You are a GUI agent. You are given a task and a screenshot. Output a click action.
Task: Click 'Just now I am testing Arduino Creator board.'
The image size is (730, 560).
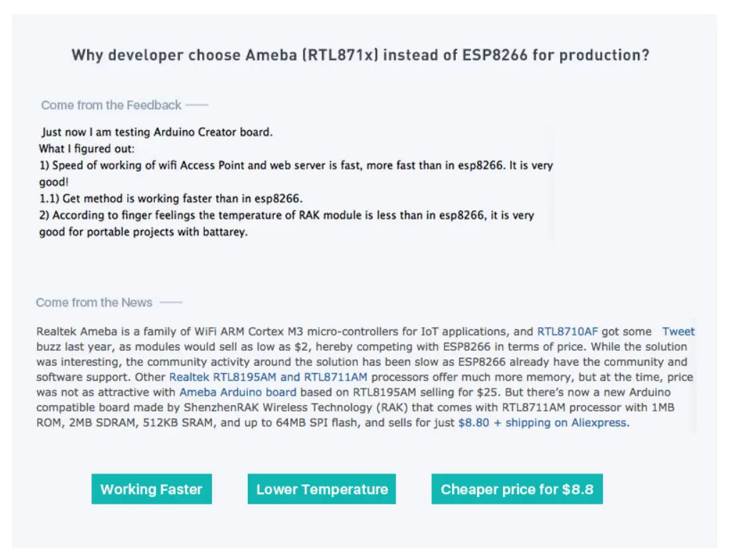[157, 132]
